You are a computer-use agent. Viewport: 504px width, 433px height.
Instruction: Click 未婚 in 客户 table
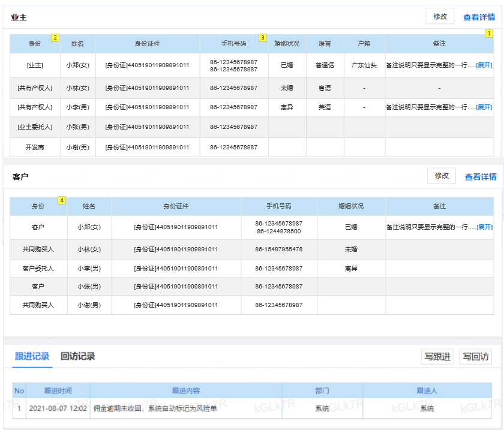click(351, 249)
